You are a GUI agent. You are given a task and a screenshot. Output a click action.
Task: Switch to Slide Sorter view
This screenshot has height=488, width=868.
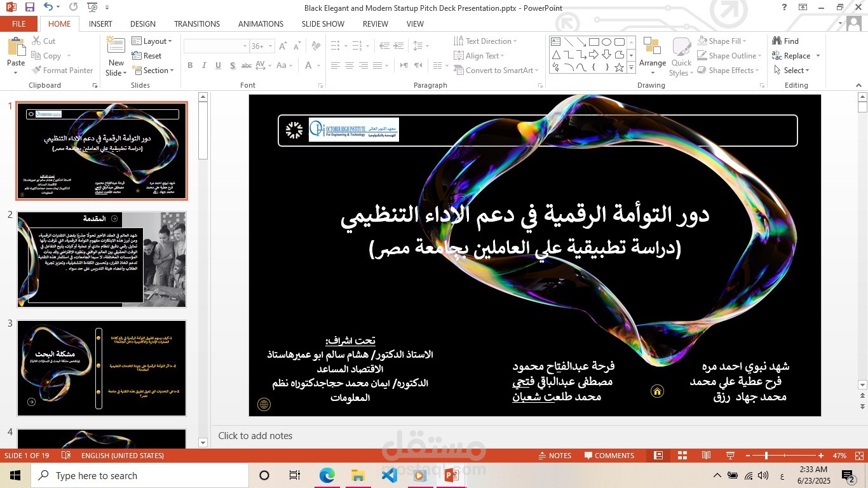(682, 456)
